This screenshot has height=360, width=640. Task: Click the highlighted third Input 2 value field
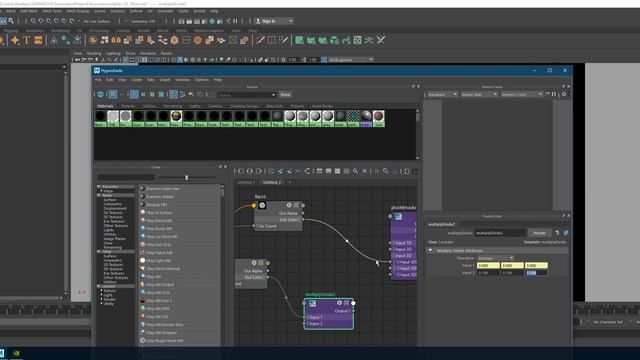(536, 273)
